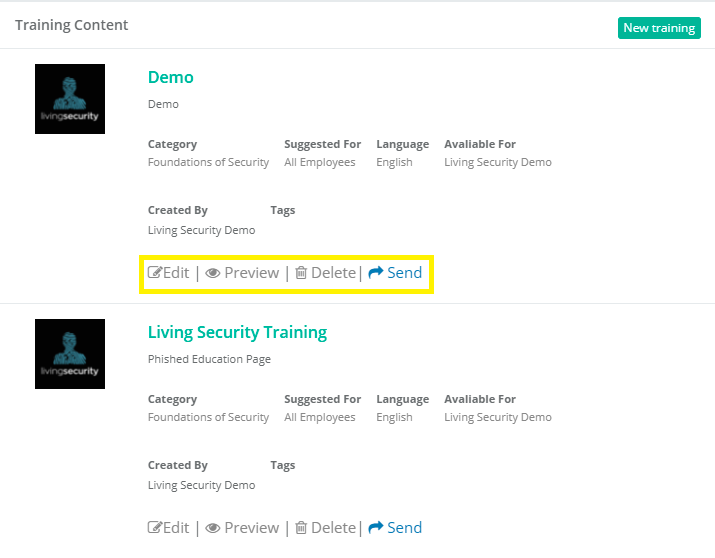This screenshot has height=558, width=715.
Task: Click the Delete trash icon for Demo
Action: (301, 273)
